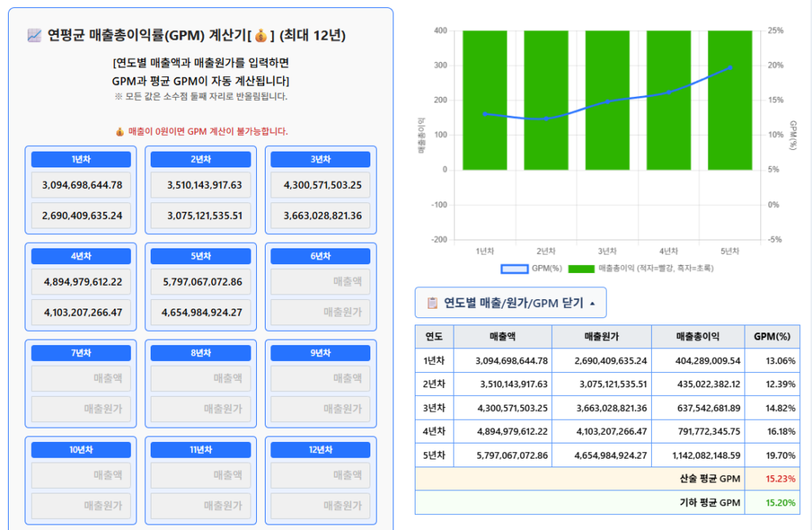Image resolution: width=812 pixels, height=530 pixels.
Task: Click the 3년차 매출액 field showing 4,300,571,503.25
Action: coord(321,185)
